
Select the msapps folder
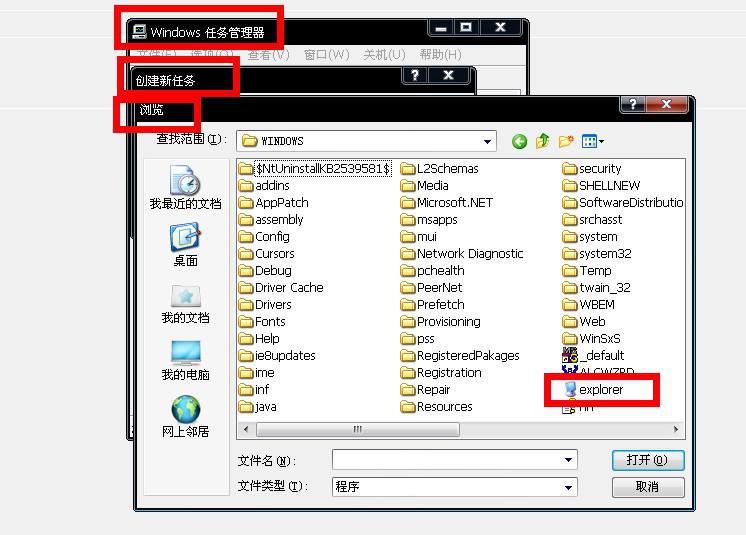(x=429, y=220)
